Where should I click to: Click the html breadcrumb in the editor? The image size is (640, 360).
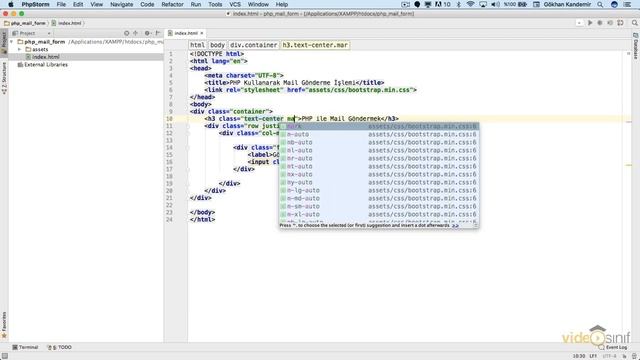[197, 45]
